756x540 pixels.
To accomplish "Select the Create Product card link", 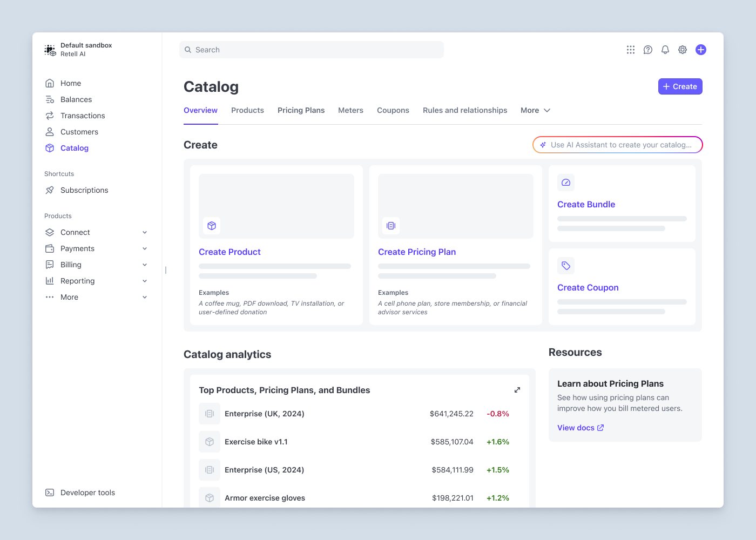I will (230, 252).
